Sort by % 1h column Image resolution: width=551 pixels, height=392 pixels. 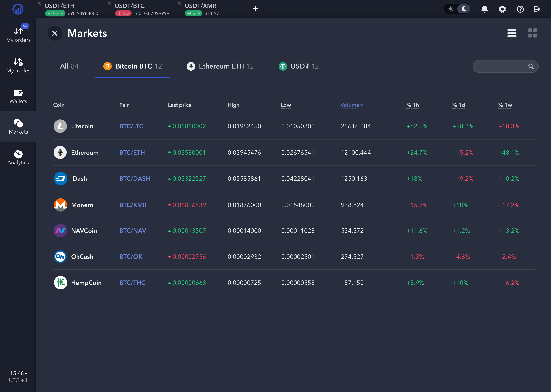tap(412, 105)
